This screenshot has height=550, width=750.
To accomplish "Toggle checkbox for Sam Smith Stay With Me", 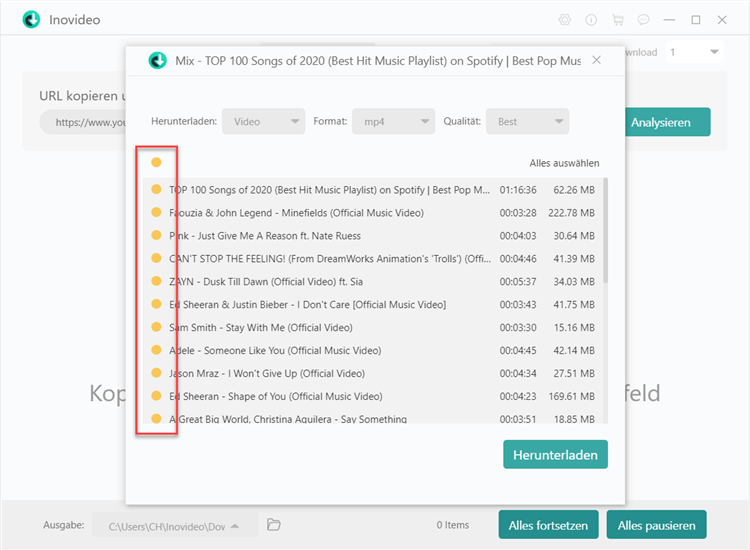I will [x=156, y=327].
